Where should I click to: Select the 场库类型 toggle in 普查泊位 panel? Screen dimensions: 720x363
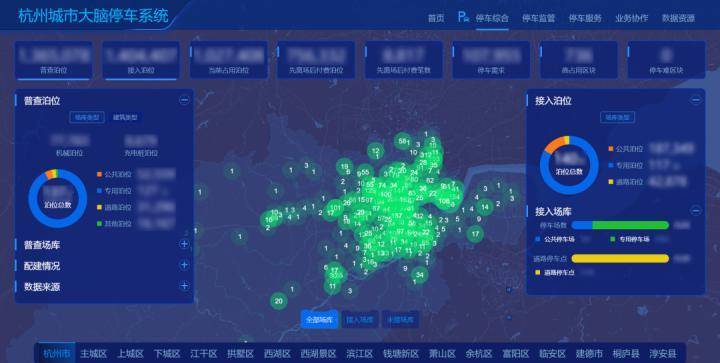(x=87, y=117)
